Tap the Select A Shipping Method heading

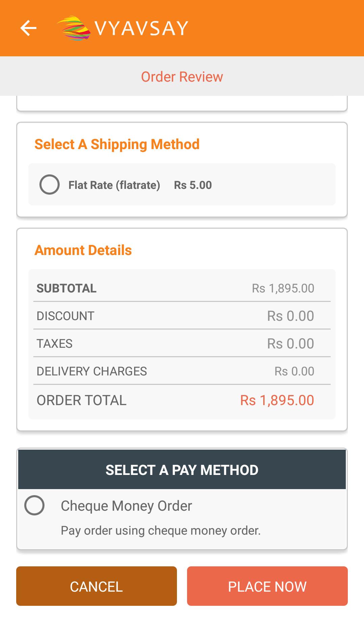pos(117,144)
